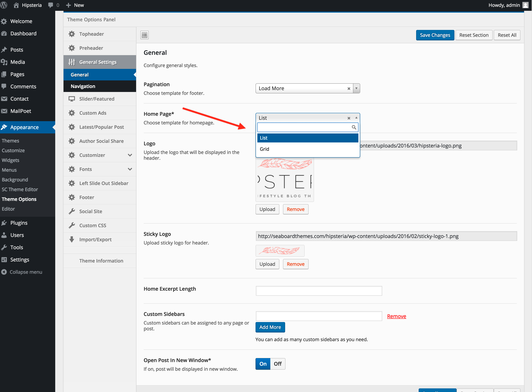The image size is (532, 392).
Task: Clear the Home Page List selection
Action: 349,118
